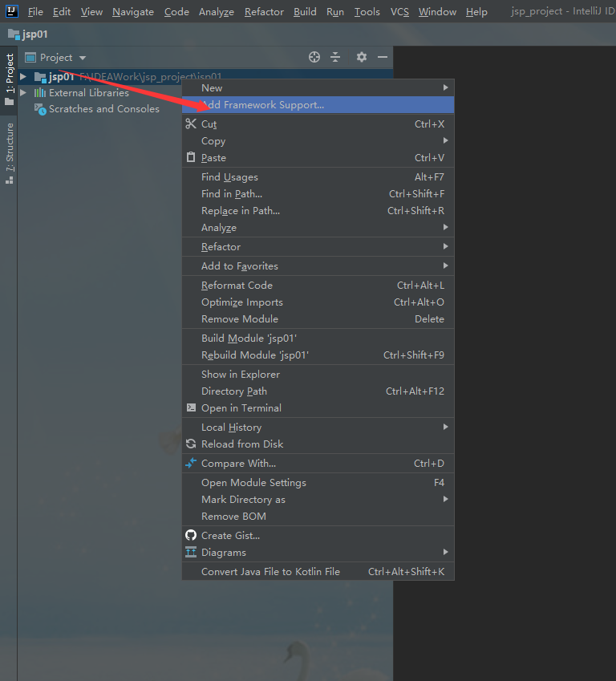This screenshot has height=681, width=616.
Task: Open Project panel gear settings
Action: pyautogui.click(x=362, y=57)
